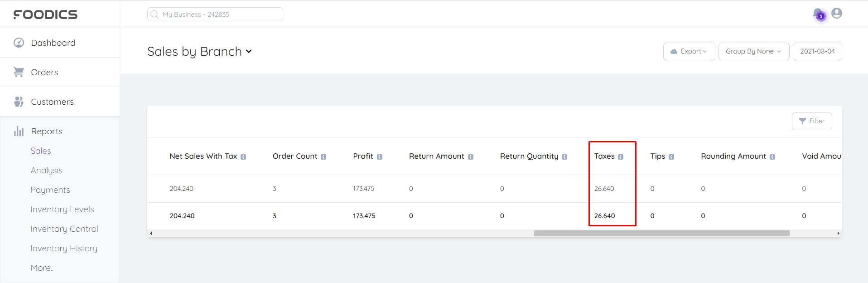
Task: Click the notifications bell icon
Action: [819, 15]
